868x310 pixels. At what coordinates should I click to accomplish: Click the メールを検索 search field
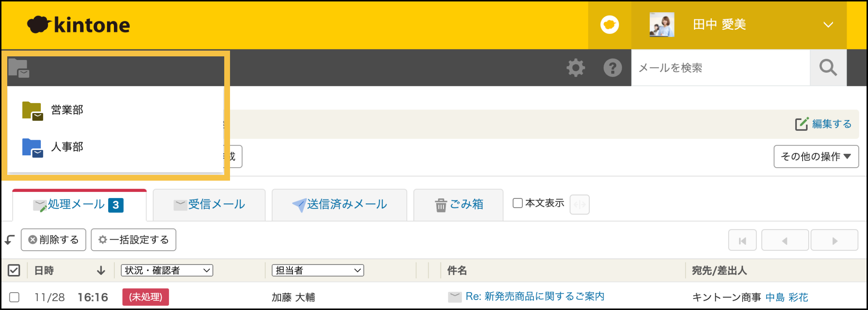[720, 68]
